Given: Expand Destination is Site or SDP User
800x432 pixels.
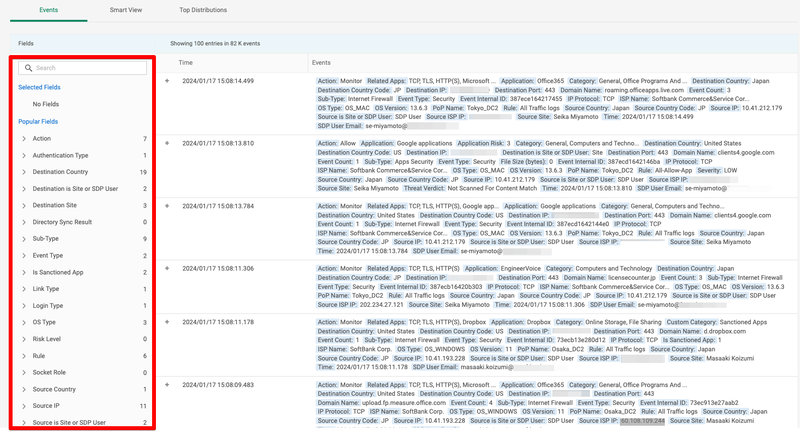Looking at the screenshot, I should tap(24, 189).
